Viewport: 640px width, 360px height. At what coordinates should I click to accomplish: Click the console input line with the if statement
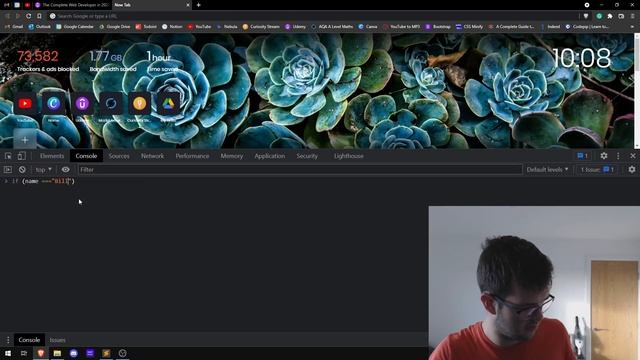(320, 181)
